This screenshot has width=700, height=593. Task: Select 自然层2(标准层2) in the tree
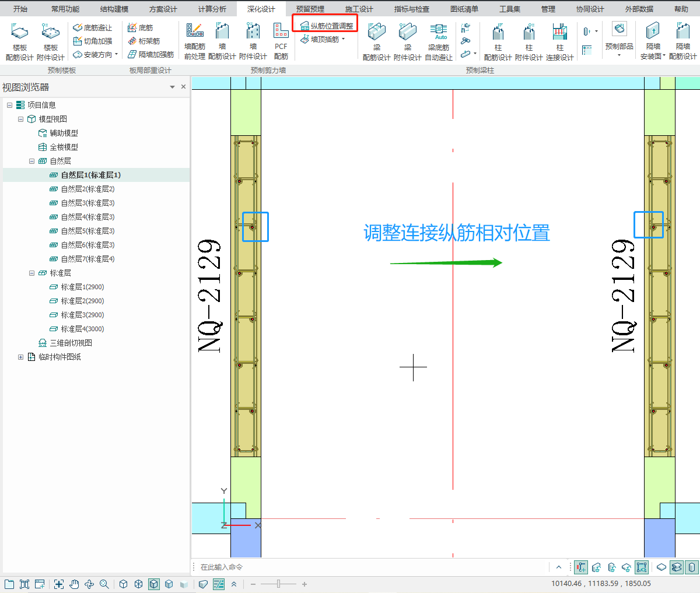click(x=87, y=189)
